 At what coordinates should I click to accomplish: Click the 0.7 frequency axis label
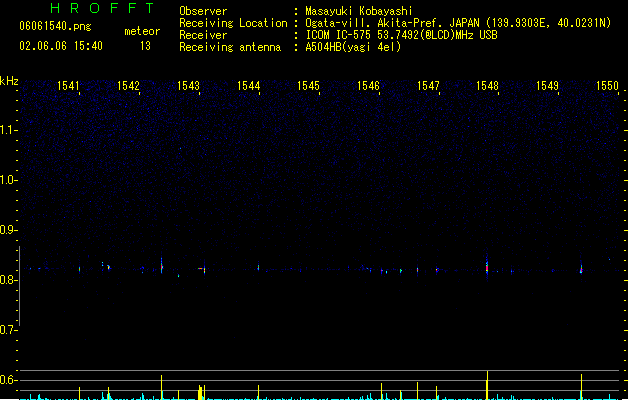8,330
